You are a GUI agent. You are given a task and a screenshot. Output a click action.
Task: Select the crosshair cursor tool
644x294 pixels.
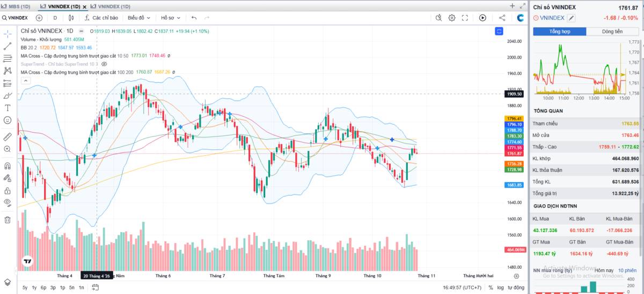tap(8, 34)
